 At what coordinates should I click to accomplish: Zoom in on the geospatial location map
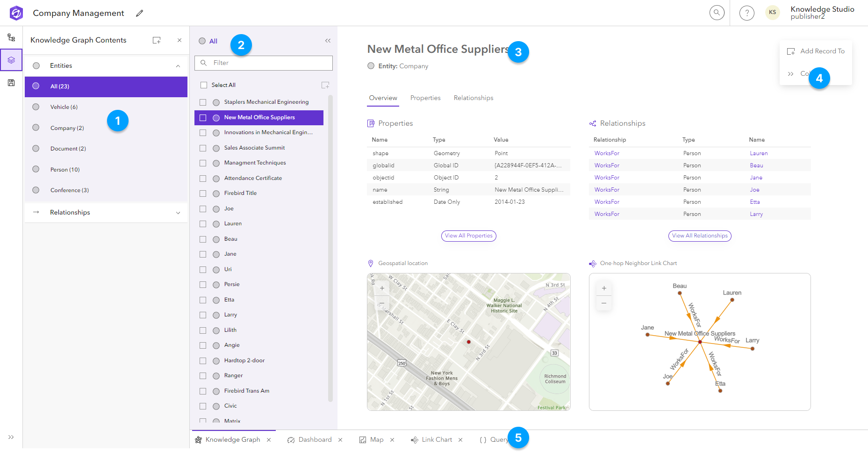coord(382,288)
